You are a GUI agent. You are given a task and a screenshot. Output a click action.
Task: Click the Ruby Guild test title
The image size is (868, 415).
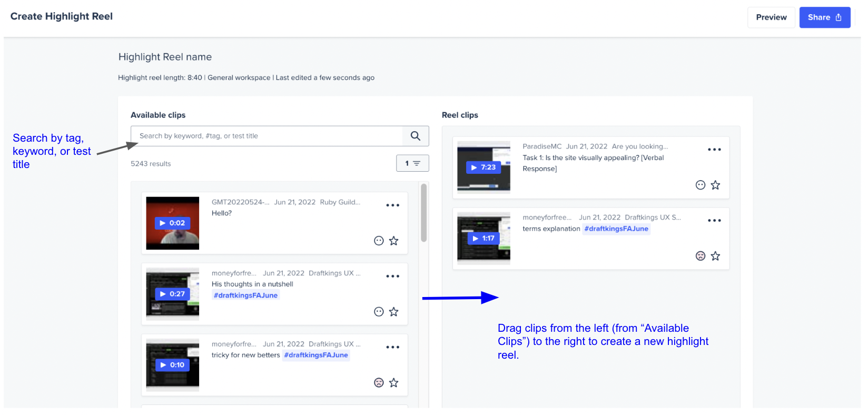pos(340,202)
